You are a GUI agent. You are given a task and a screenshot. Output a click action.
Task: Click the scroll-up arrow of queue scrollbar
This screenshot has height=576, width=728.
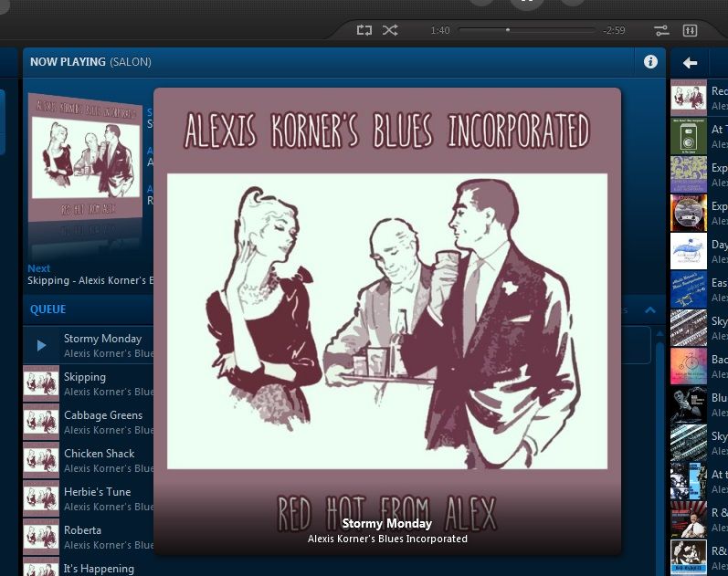click(659, 333)
